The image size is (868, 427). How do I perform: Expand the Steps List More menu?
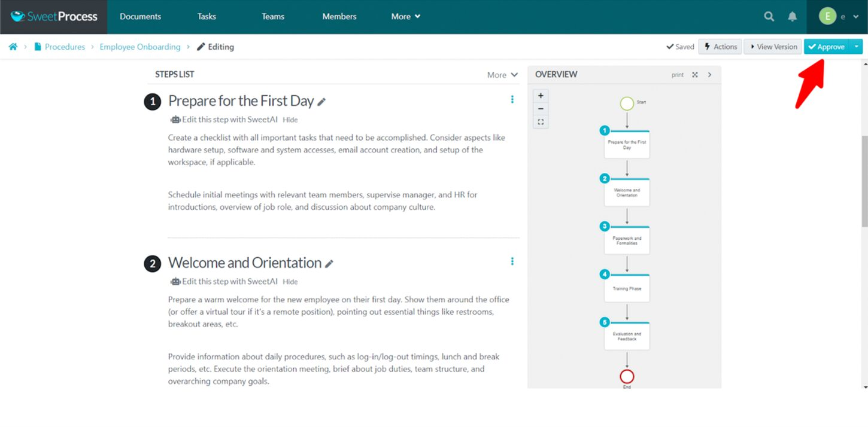tap(502, 75)
